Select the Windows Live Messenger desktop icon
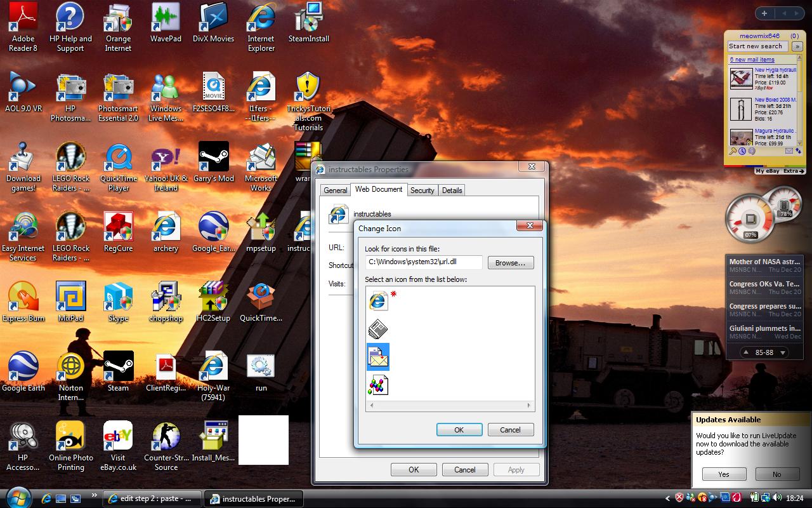 click(x=166, y=97)
